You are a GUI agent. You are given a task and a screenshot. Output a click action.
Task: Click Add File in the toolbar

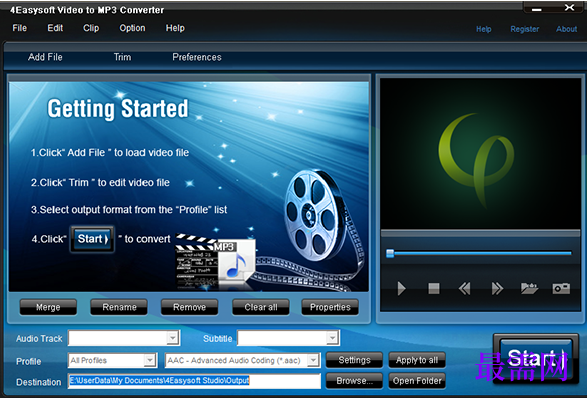coord(45,57)
